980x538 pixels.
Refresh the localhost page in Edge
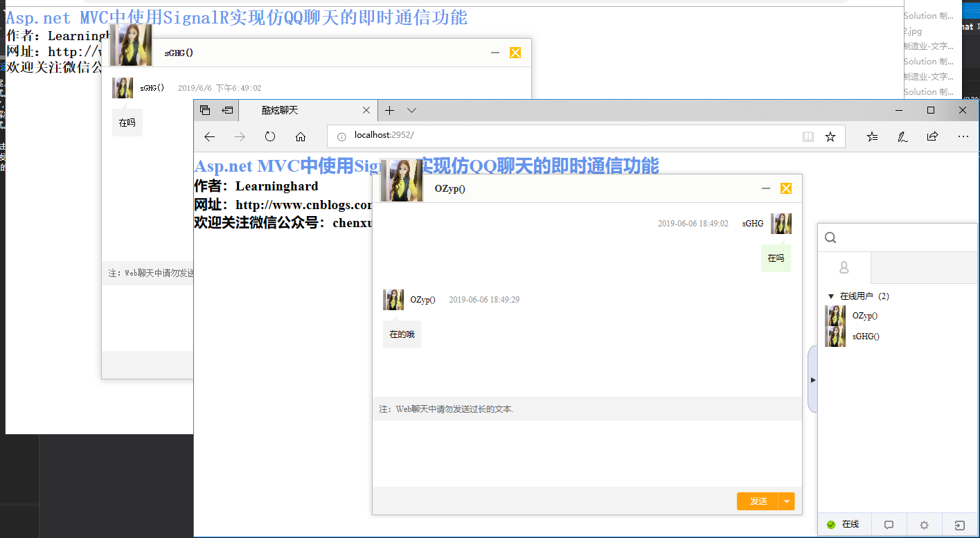[x=270, y=137]
